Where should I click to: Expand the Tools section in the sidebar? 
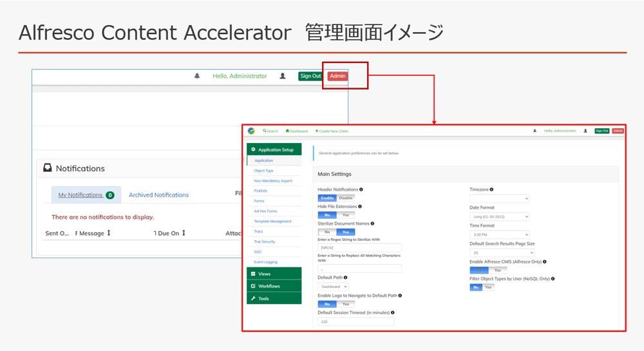pos(274,298)
